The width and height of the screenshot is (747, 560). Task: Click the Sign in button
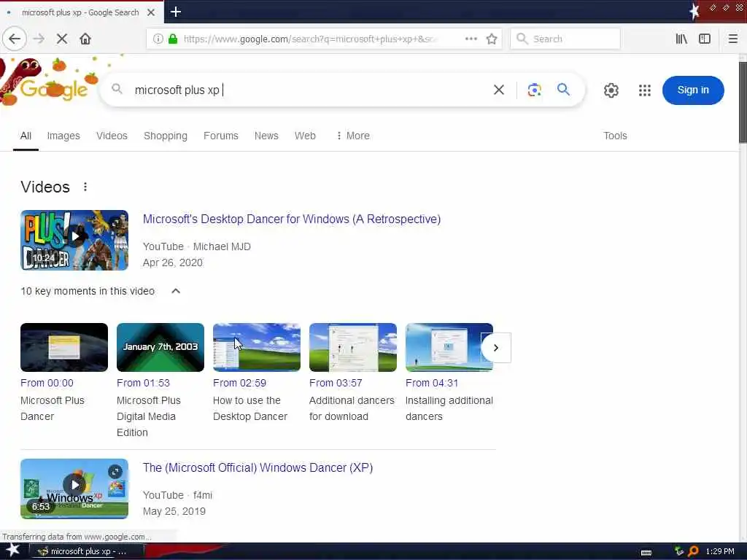(x=693, y=90)
